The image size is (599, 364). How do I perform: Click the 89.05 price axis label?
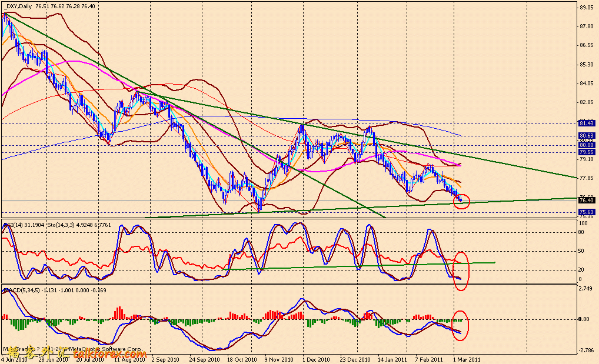pos(587,7)
